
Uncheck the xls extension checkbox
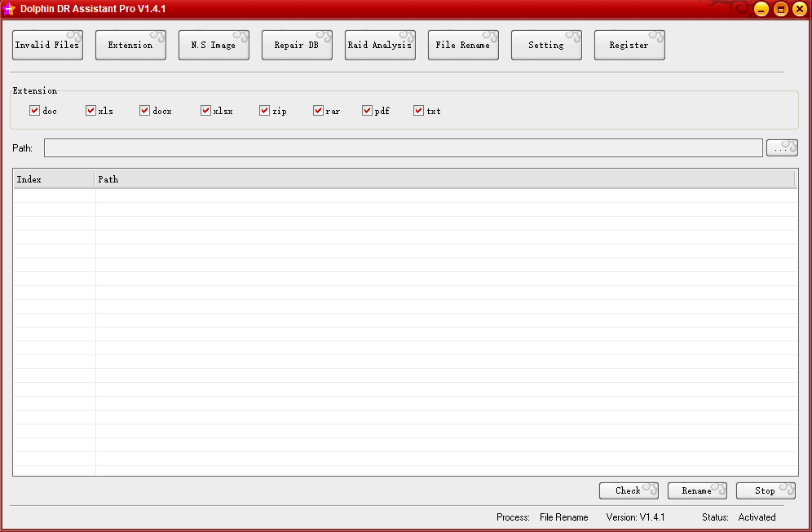(x=90, y=110)
